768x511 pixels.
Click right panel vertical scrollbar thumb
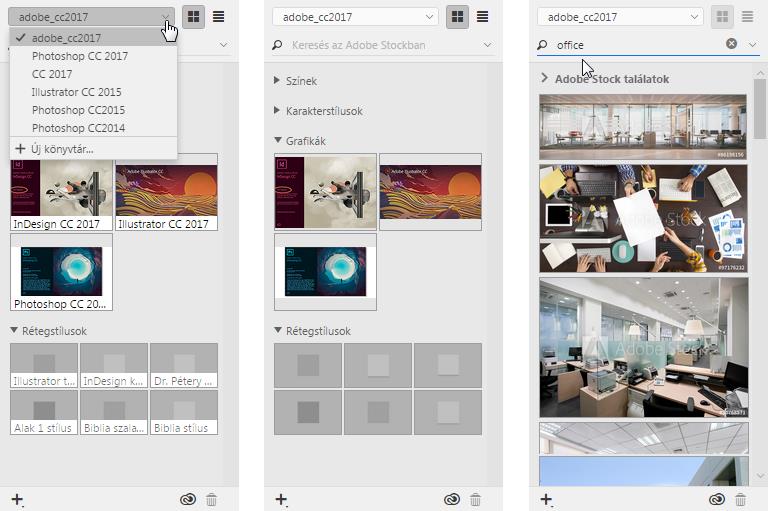tap(760, 109)
